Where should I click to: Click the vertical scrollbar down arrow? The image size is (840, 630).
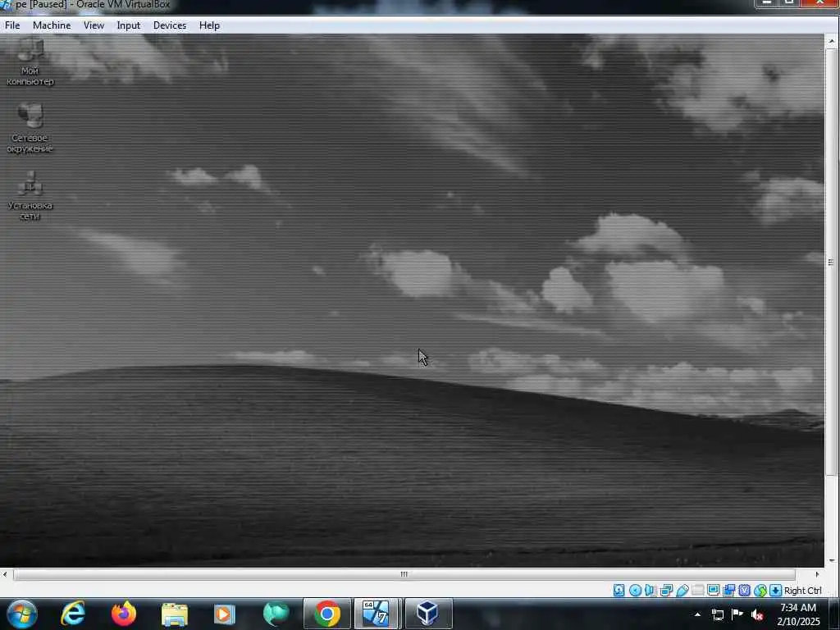coord(832,561)
